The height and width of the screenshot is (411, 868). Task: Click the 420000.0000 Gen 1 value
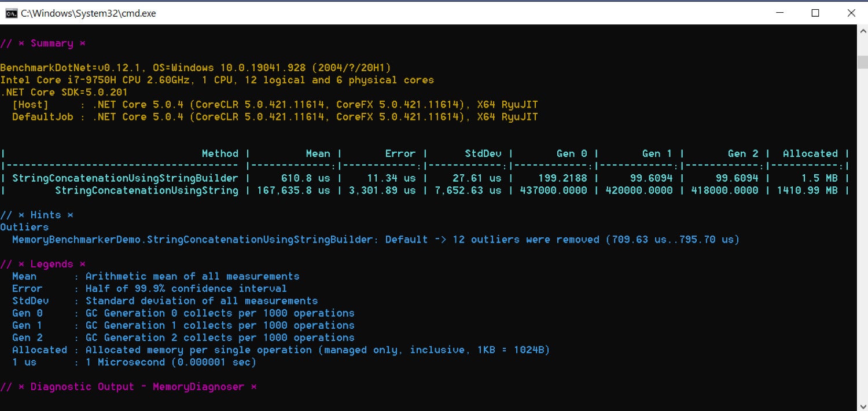(639, 190)
